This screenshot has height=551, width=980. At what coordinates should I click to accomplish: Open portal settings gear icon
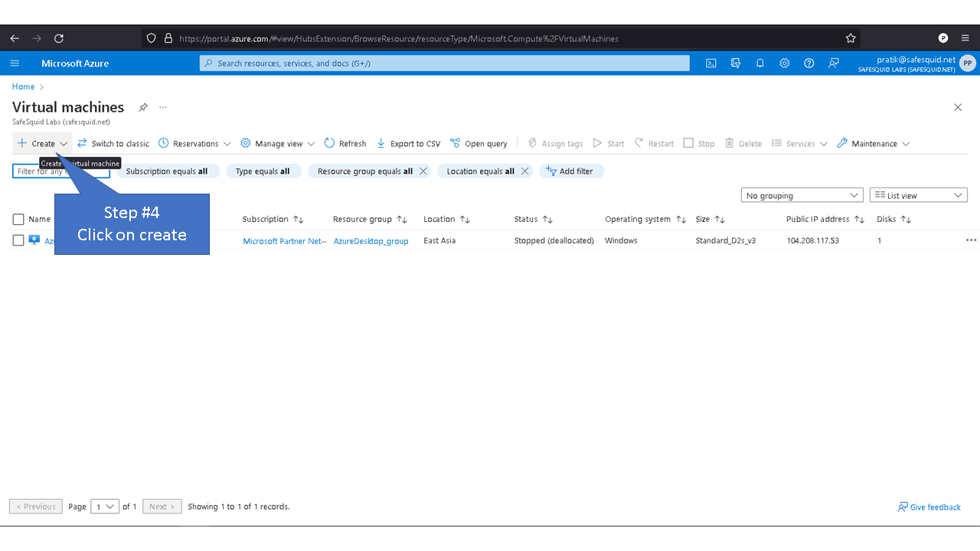(x=784, y=64)
